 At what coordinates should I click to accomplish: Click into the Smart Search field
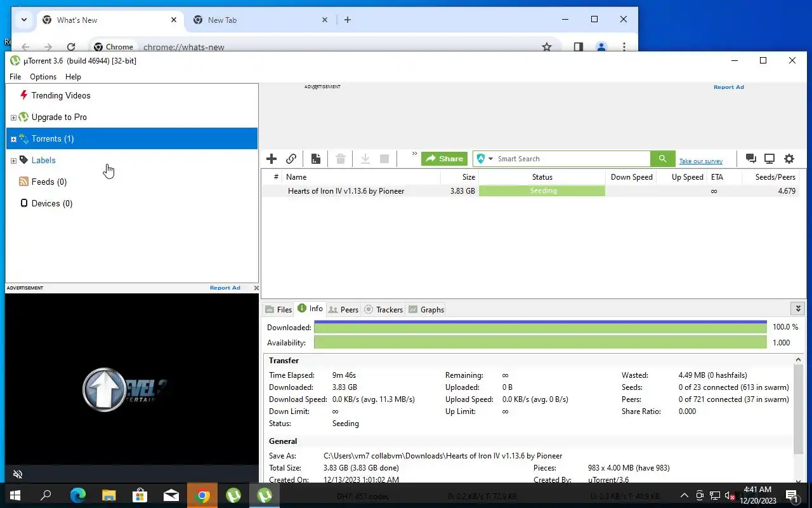[572, 159]
